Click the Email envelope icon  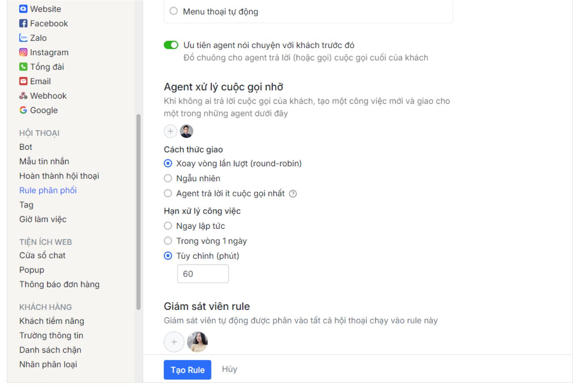coord(23,81)
